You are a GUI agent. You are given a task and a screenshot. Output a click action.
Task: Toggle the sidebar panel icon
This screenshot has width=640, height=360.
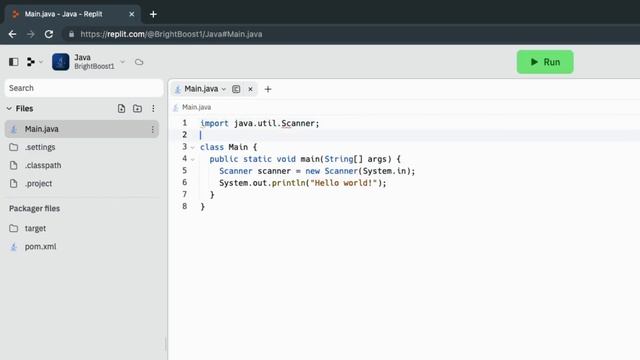(x=13, y=62)
